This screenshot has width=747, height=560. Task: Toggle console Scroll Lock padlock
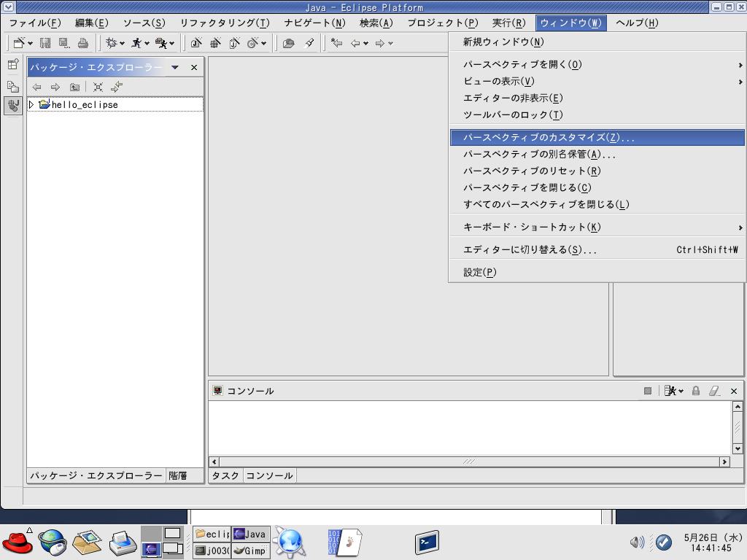(696, 391)
